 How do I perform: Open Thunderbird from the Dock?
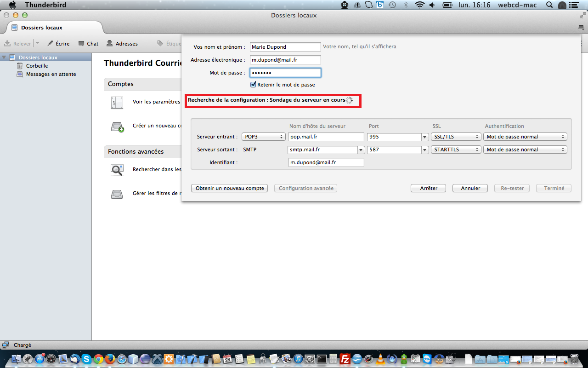pyautogui.click(x=75, y=359)
